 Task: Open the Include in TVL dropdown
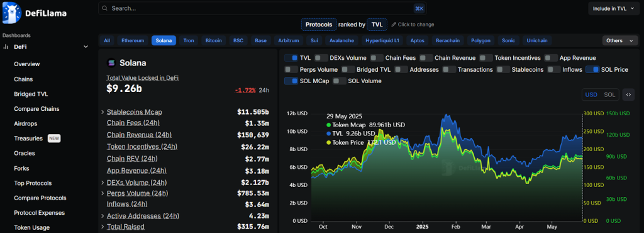(x=613, y=8)
